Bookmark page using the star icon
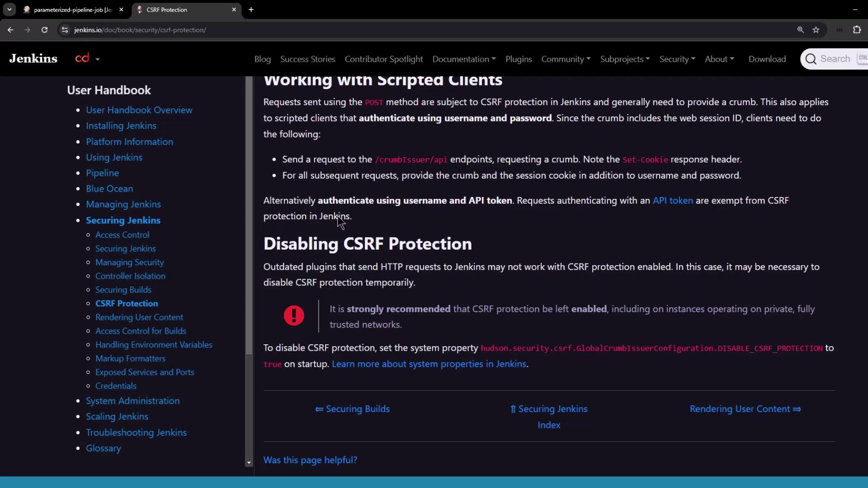This screenshot has height=488, width=868. [816, 30]
